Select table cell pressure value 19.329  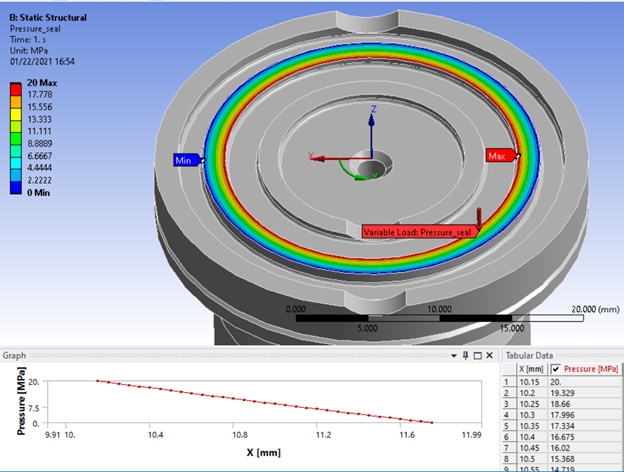pos(585,393)
